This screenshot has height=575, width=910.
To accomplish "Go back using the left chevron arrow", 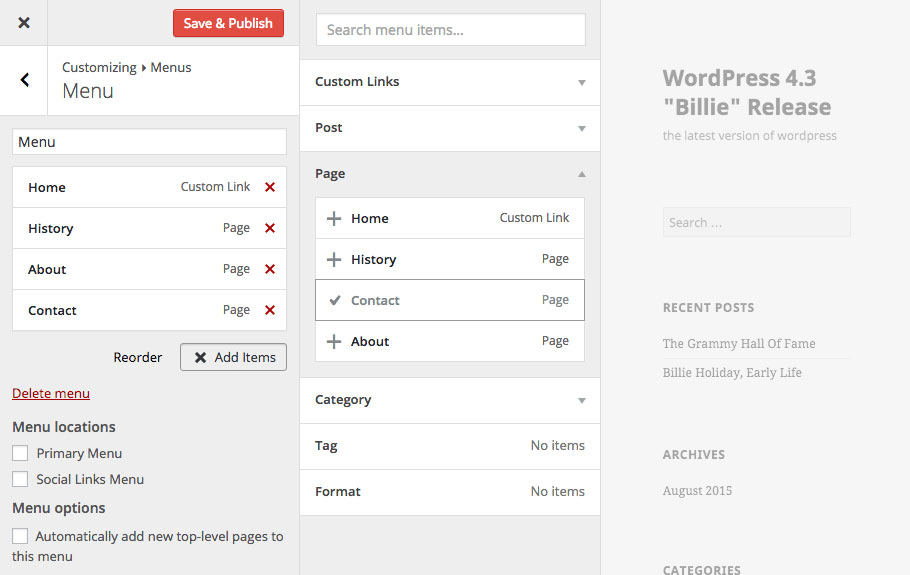I will (24, 80).
